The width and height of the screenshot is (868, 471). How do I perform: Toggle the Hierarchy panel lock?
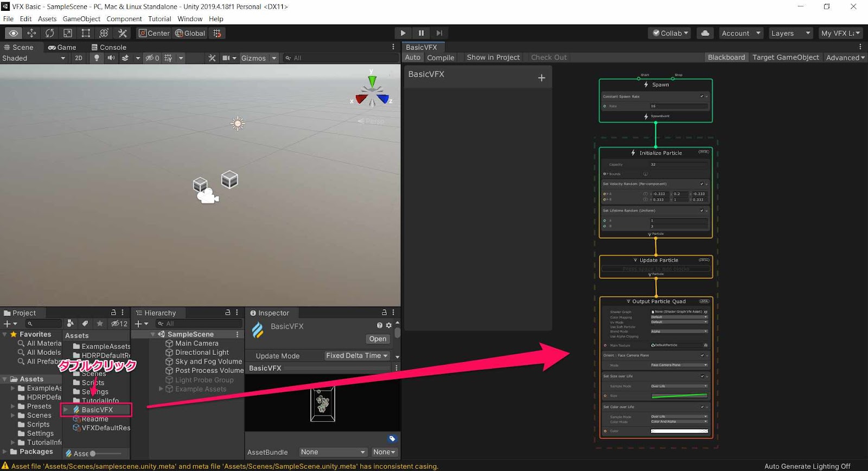pyautogui.click(x=228, y=313)
